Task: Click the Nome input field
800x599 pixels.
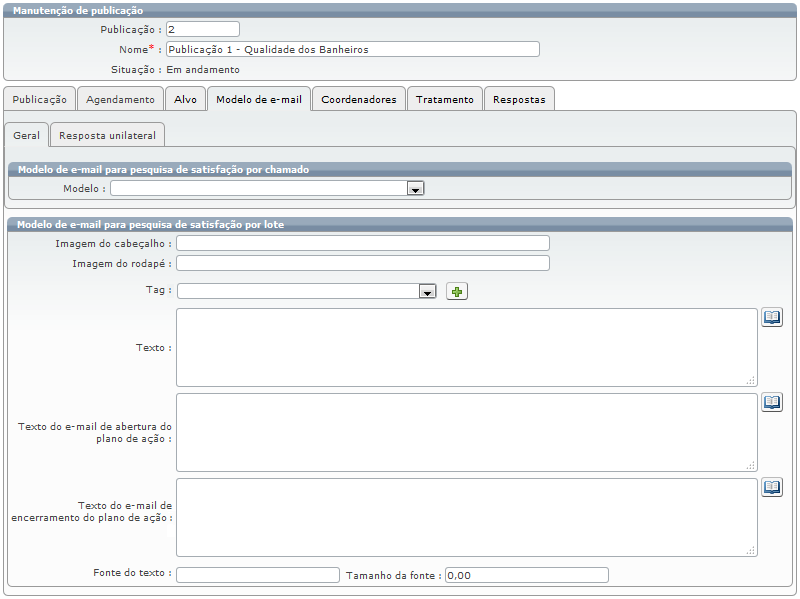Action: coord(352,49)
